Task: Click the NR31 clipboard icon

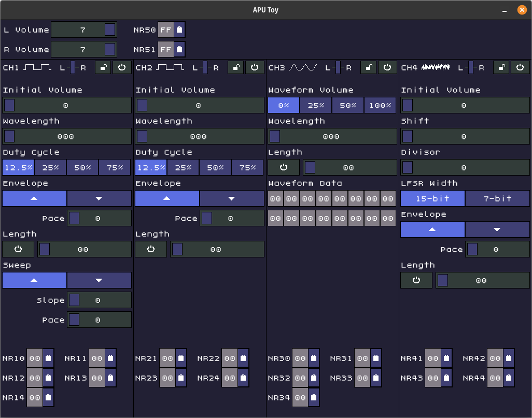Action: click(x=376, y=358)
